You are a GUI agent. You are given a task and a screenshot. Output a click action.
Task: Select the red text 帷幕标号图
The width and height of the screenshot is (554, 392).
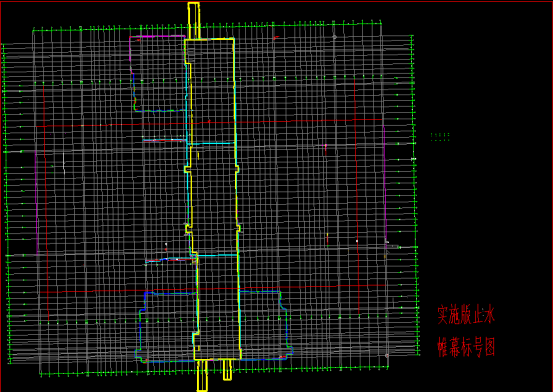coord(466,347)
